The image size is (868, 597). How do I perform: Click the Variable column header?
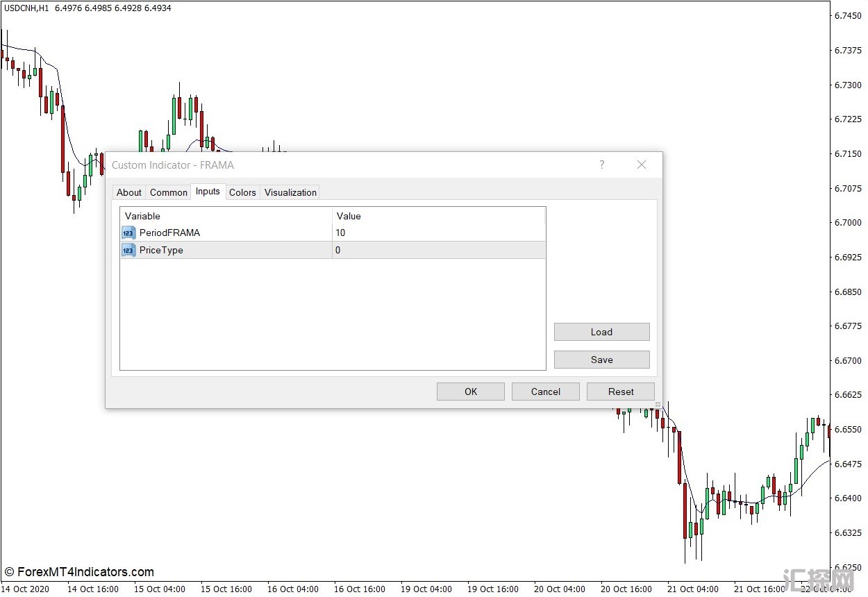tap(226, 216)
